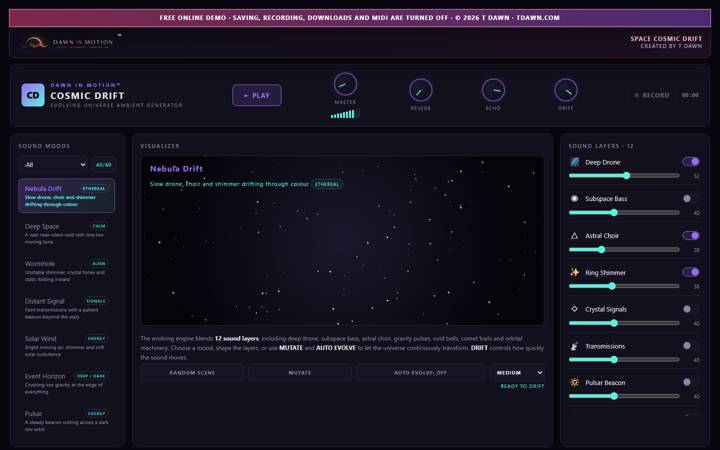The height and width of the screenshot is (450, 720).
Task: Click the Ring Shimmer sparkle icon
Action: point(574,272)
